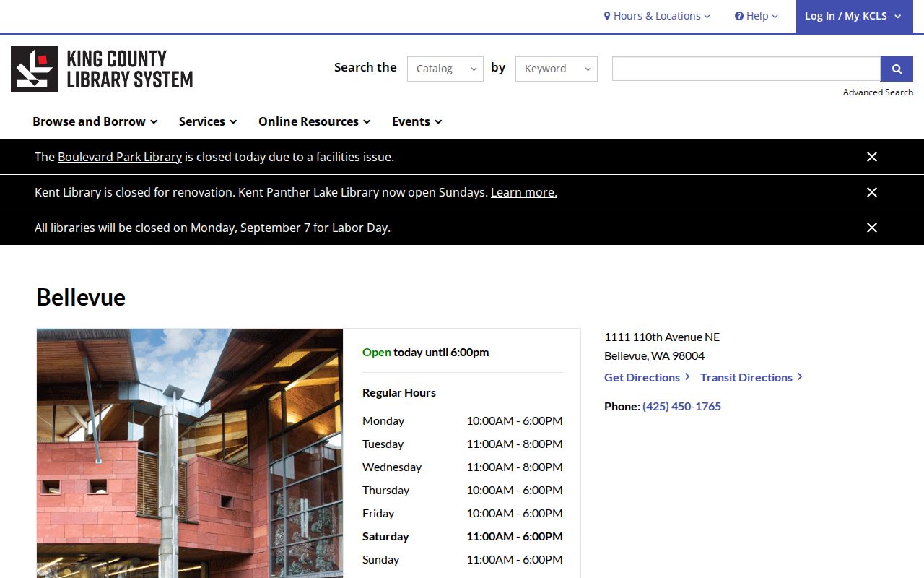Viewport: 924px width, 578px height.
Task: Open the Keyword search type dropdown
Action: (557, 69)
